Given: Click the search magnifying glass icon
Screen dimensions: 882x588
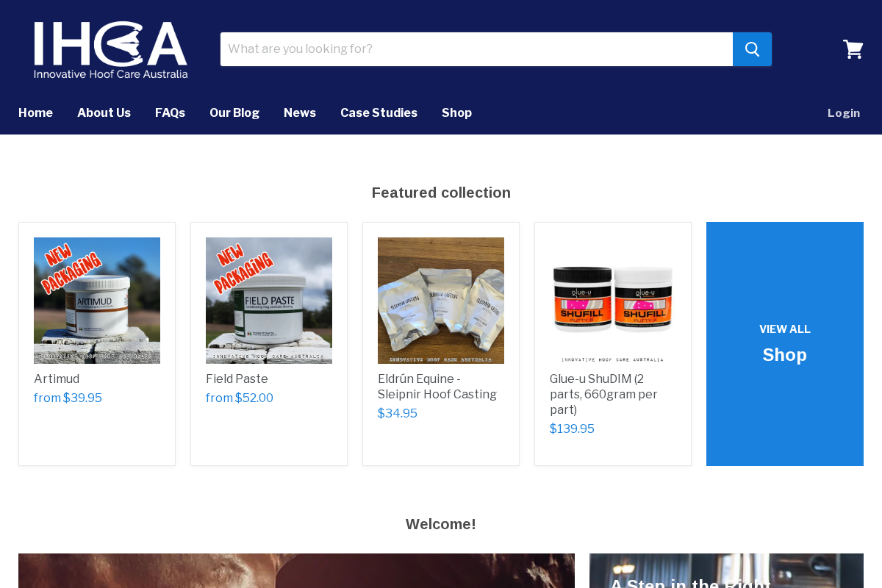Looking at the screenshot, I should pyautogui.click(x=752, y=49).
